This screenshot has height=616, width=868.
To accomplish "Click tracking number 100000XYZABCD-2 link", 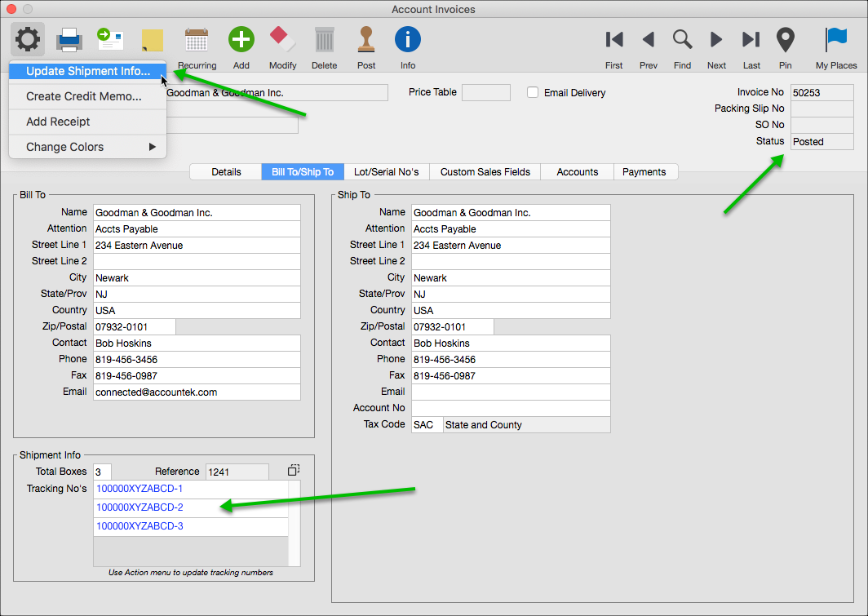I will pos(139,507).
